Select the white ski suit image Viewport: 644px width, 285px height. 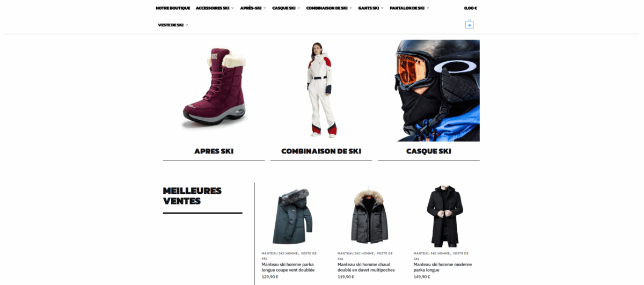[321, 90]
